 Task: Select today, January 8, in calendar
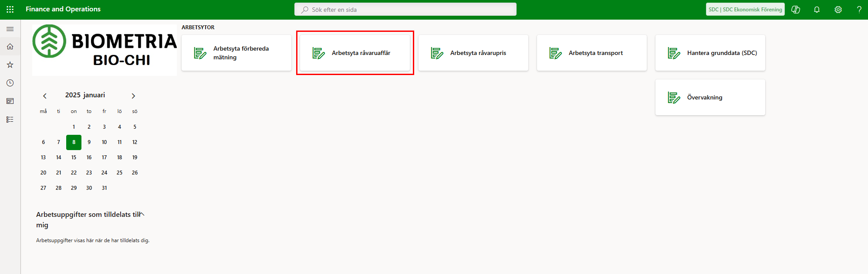[74, 142]
